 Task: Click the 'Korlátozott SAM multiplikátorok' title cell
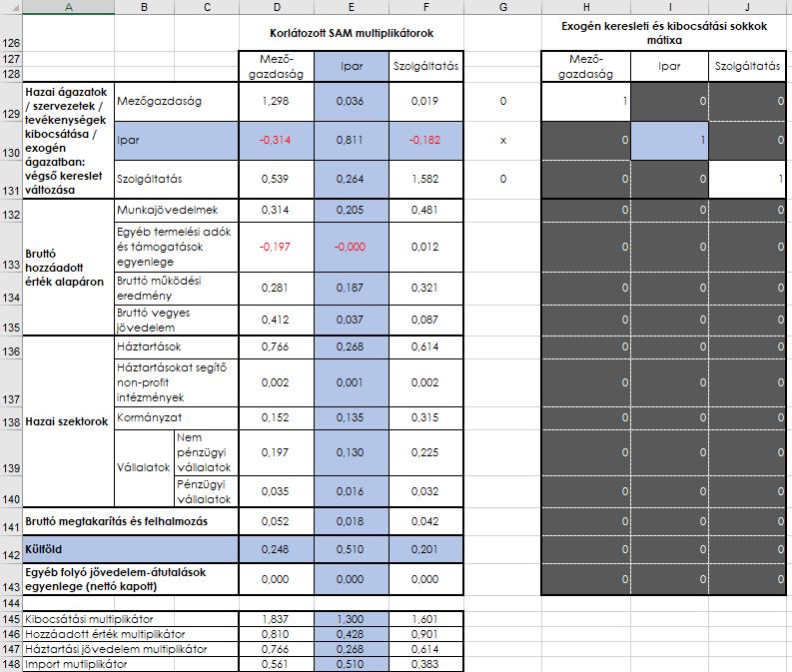[351, 33]
